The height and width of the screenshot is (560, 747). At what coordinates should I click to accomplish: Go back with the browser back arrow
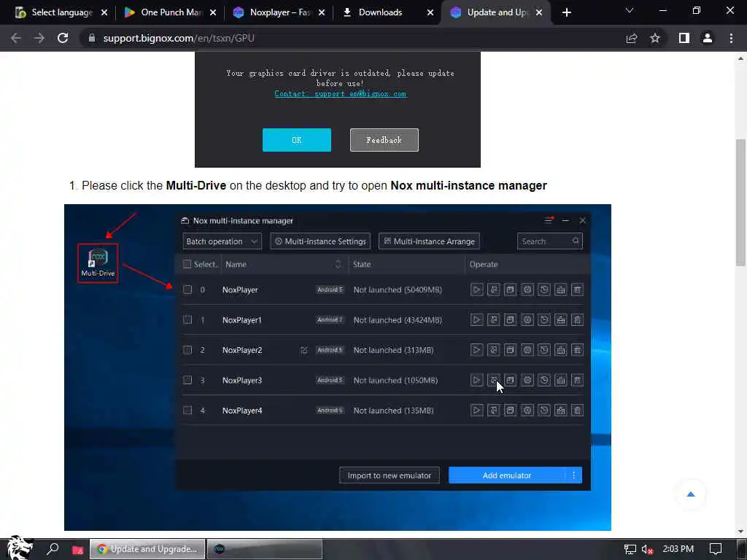pos(16,38)
